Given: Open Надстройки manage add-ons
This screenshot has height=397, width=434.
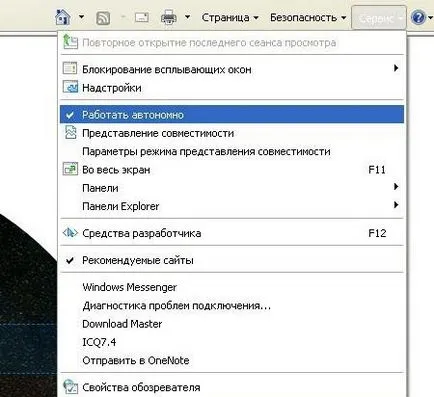Looking at the screenshot, I should pyautogui.click(x=232, y=88).
